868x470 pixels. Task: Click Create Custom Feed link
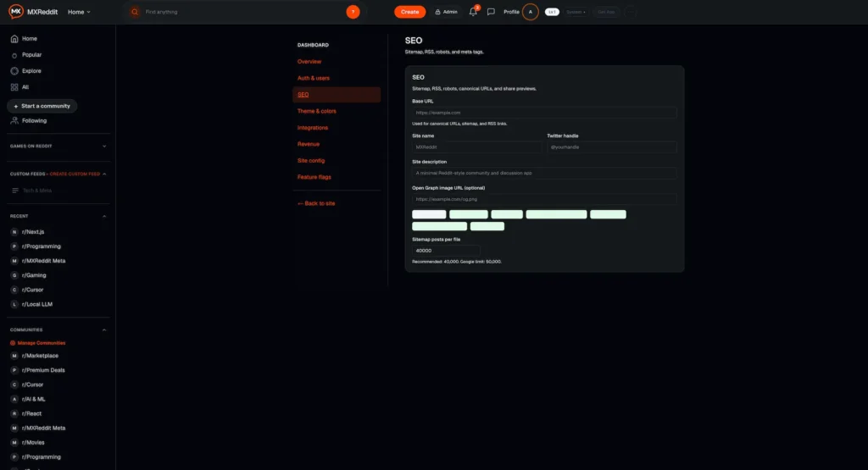pyautogui.click(x=75, y=174)
